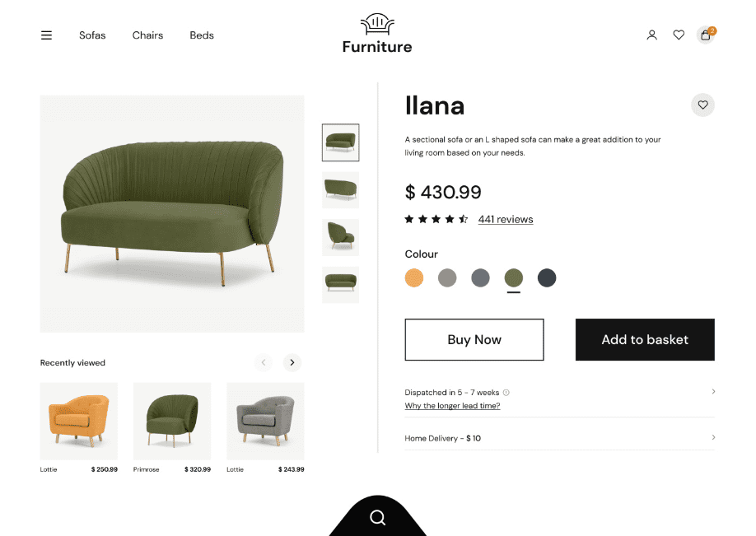
Task: Go to the Sofas menu
Action: [92, 35]
